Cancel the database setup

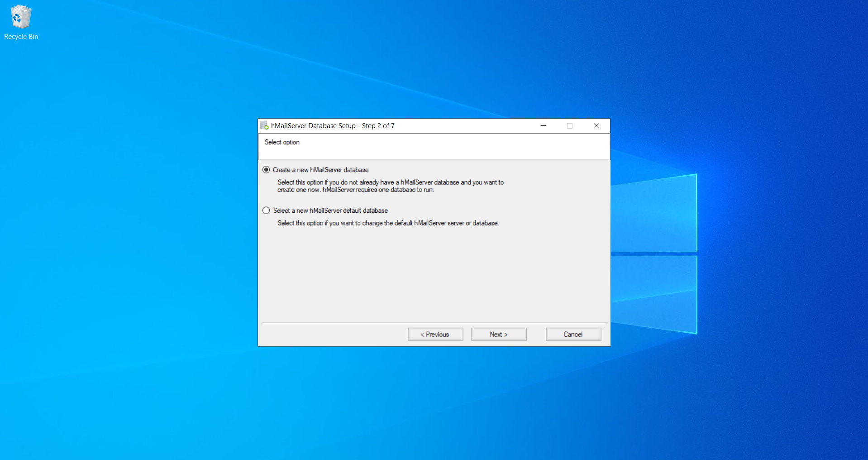[x=573, y=334]
